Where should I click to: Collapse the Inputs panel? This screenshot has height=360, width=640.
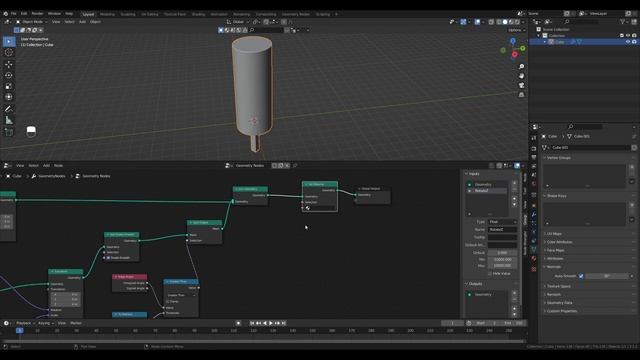pyautogui.click(x=473, y=174)
